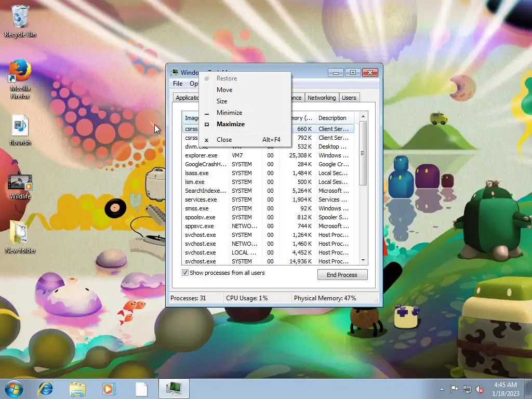
Task: Click the End Process button
Action: (x=342, y=274)
